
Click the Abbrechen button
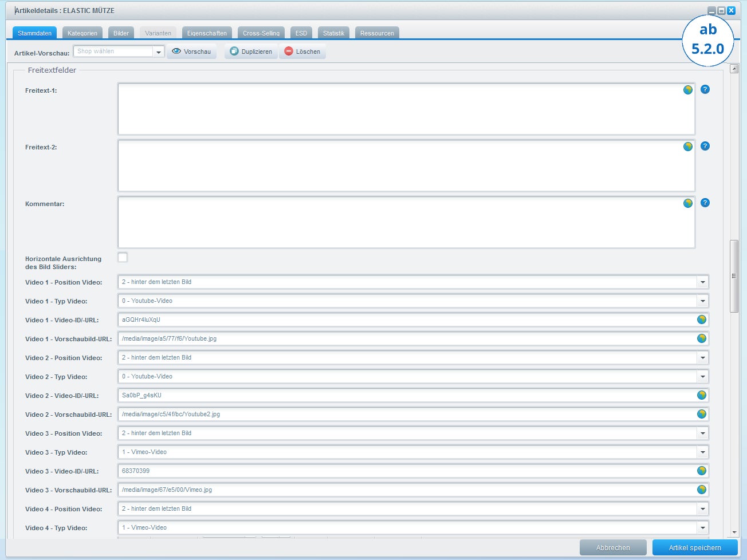pos(613,547)
